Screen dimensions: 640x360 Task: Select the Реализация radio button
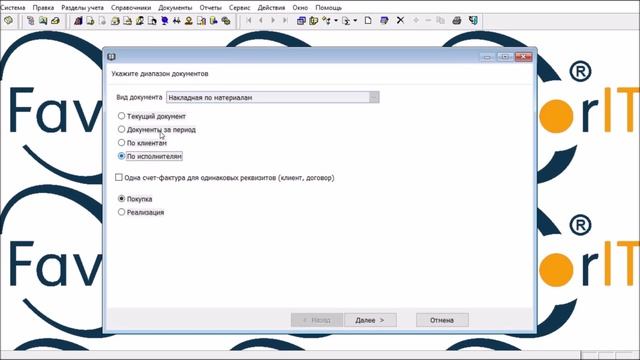[x=121, y=212]
